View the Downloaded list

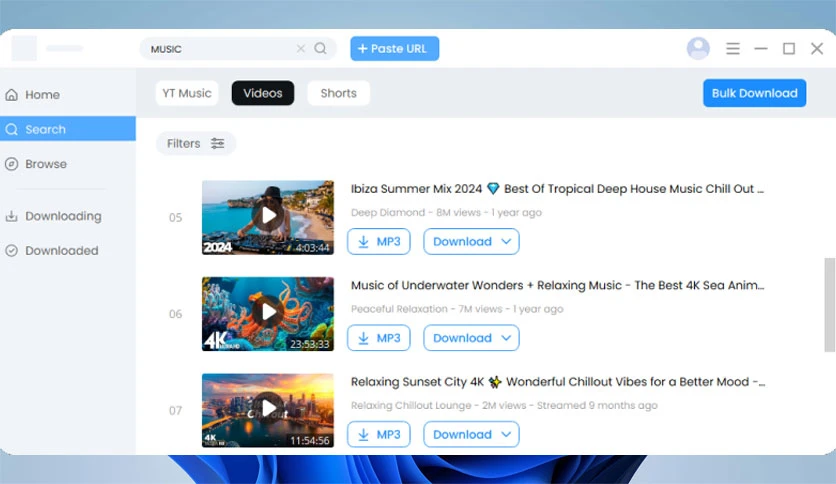[x=68, y=251]
